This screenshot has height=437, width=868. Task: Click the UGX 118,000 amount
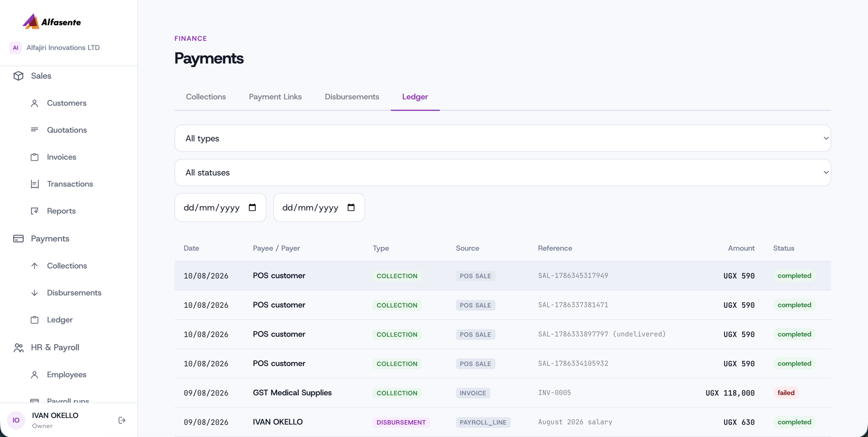click(730, 393)
